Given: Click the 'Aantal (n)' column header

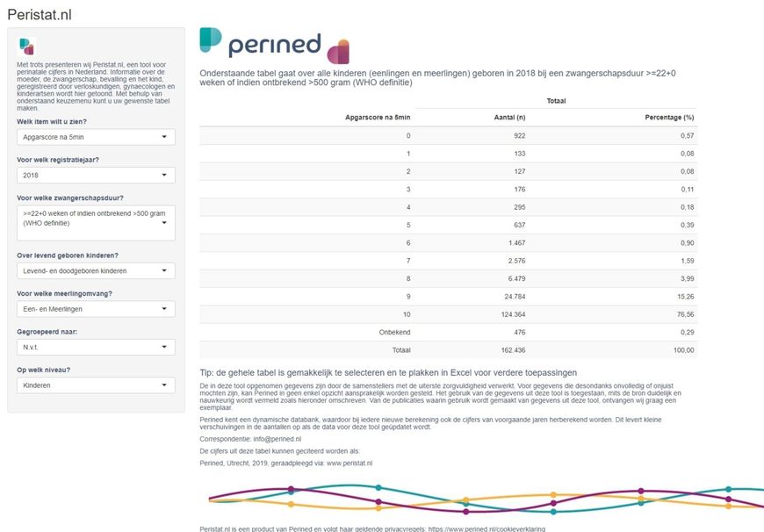Looking at the screenshot, I should 509,118.
